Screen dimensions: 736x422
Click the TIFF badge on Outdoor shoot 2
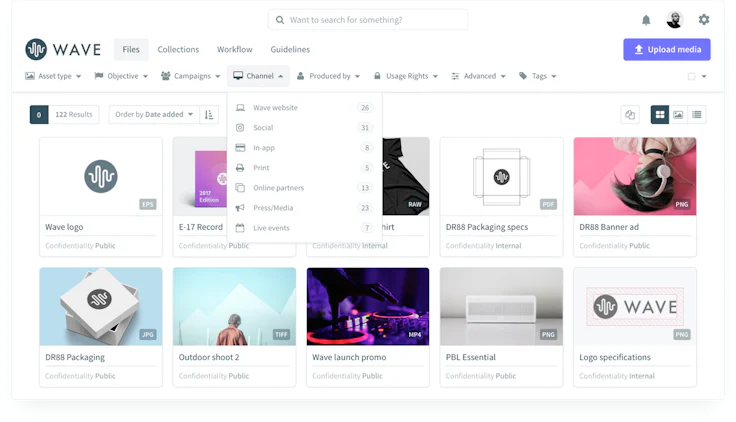(281, 335)
